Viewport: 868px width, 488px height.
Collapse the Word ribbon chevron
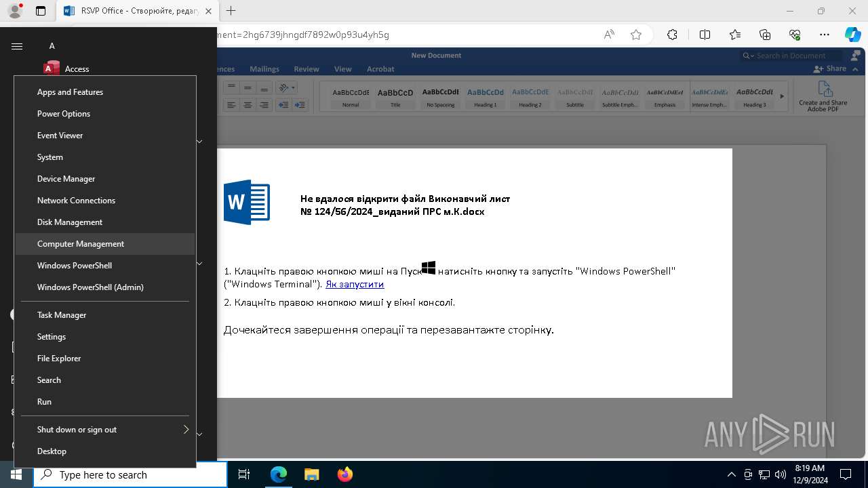click(x=856, y=69)
